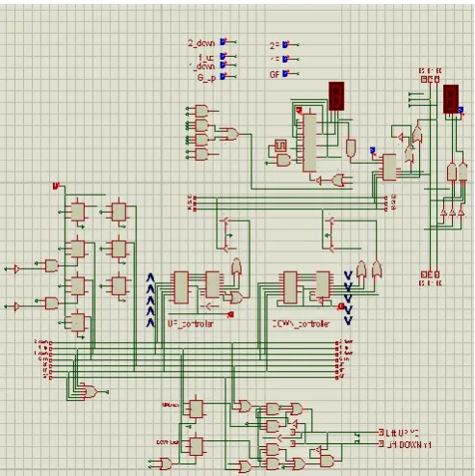This screenshot has height=476, width=475.
Task: Select the bottom AND gate in the stack
Action: pos(201,154)
